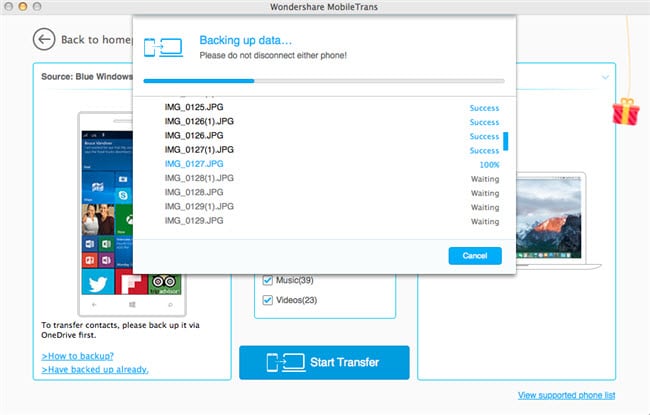Click the phone-to-computer backup icon in dialog
Screen dimensions: 650x415
pyautogui.click(x=163, y=47)
